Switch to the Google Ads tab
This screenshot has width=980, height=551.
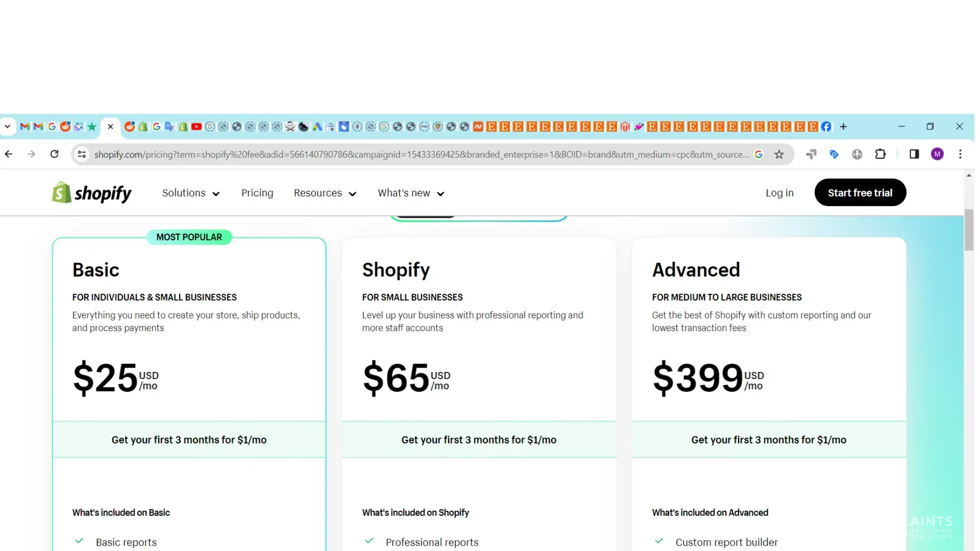(317, 127)
